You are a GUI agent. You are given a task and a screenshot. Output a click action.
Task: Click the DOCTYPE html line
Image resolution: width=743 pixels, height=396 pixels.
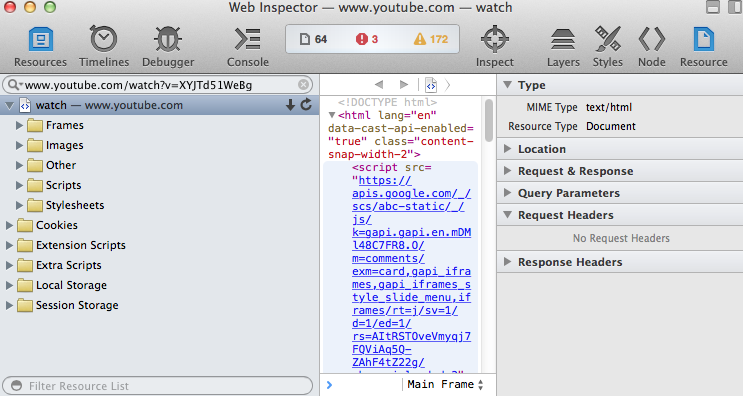pyautogui.click(x=387, y=102)
